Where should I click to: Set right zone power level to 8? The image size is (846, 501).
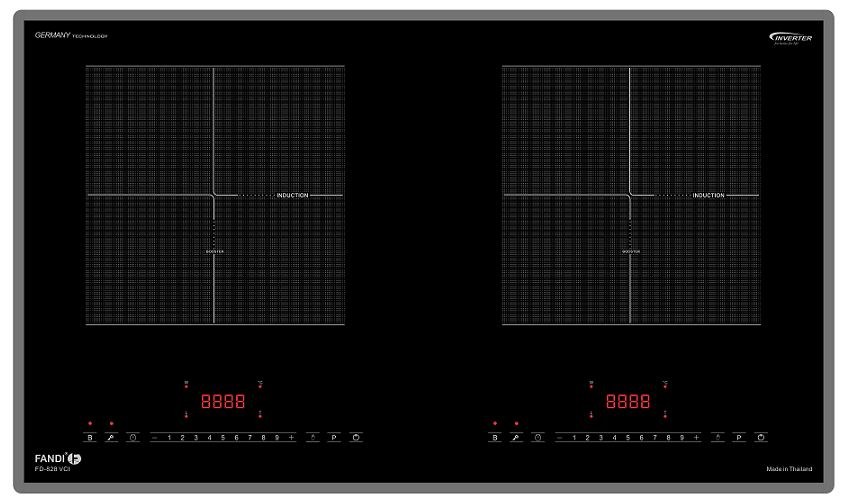(x=668, y=438)
